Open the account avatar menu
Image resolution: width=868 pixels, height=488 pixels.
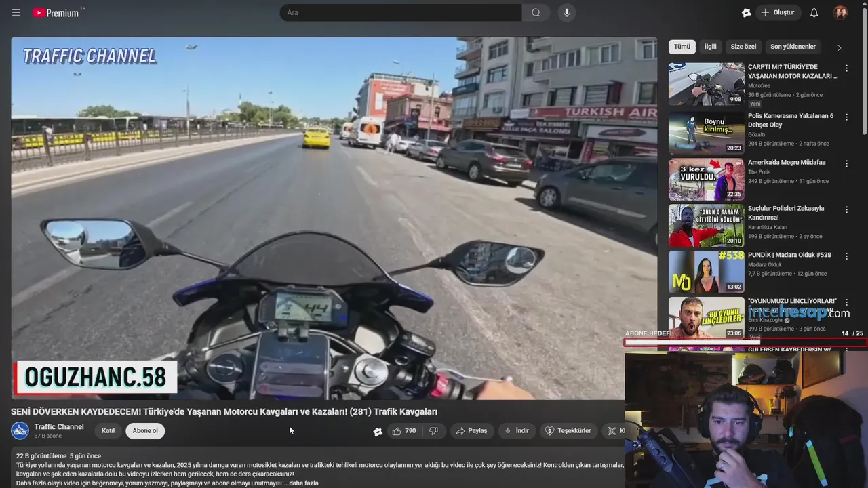[840, 12]
